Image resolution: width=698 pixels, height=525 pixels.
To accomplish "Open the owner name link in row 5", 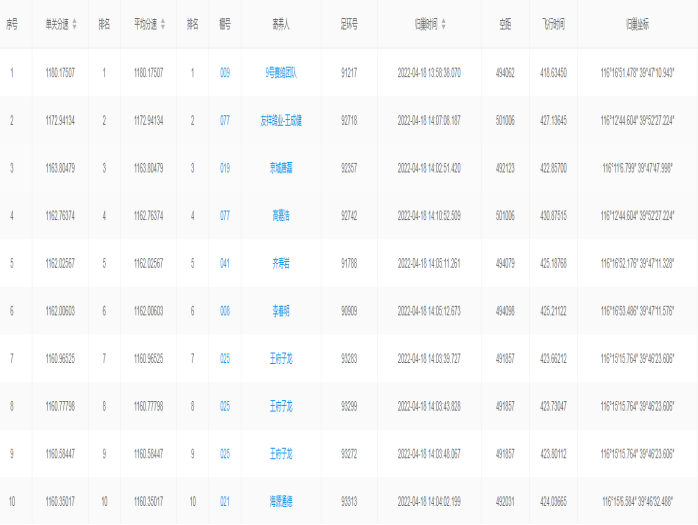I will (281, 263).
